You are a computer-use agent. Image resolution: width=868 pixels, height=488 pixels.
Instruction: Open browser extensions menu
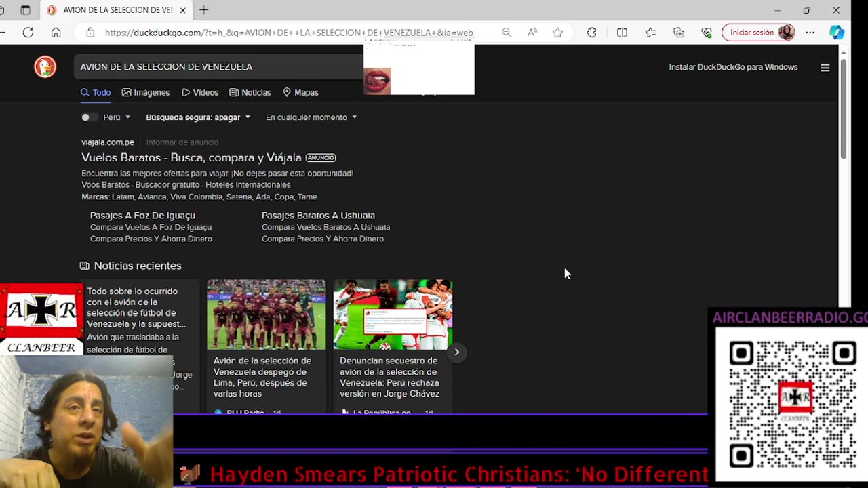tap(591, 33)
